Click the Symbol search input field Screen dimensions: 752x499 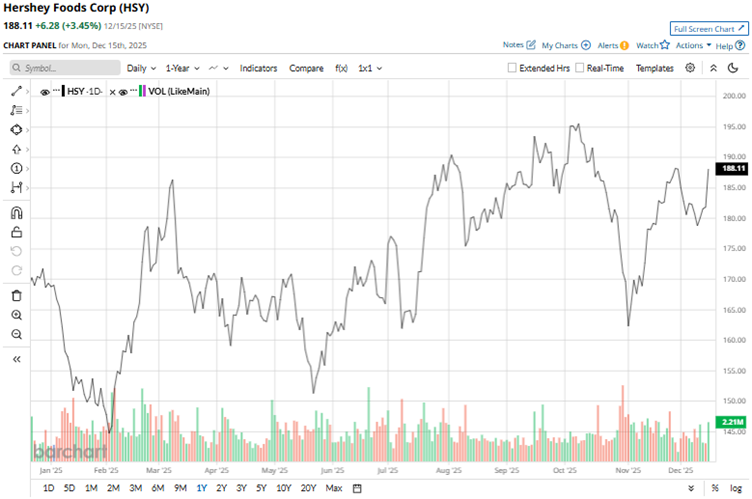tap(65, 68)
